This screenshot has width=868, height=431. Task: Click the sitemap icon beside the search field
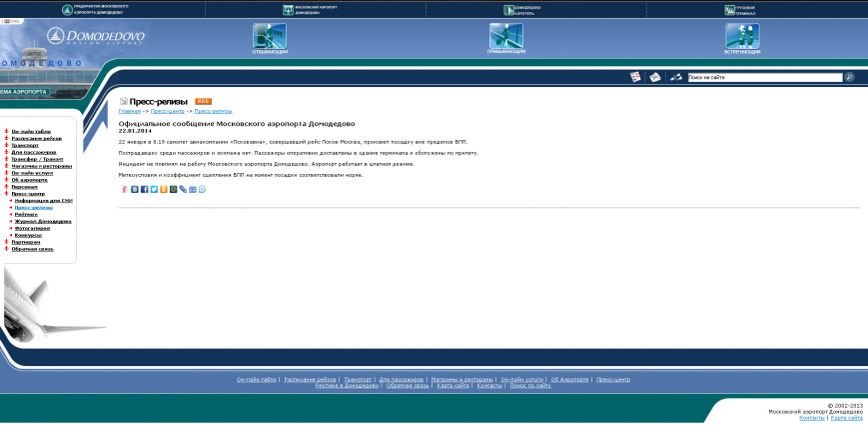676,78
